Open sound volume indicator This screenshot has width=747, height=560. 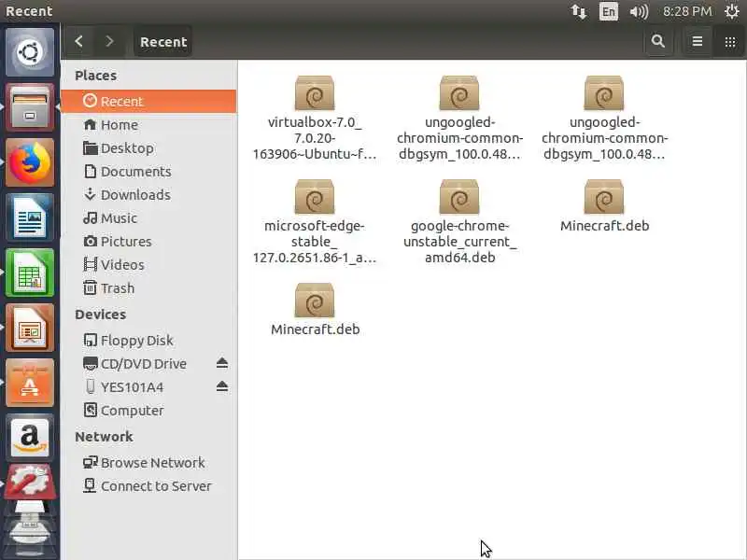[x=639, y=11]
